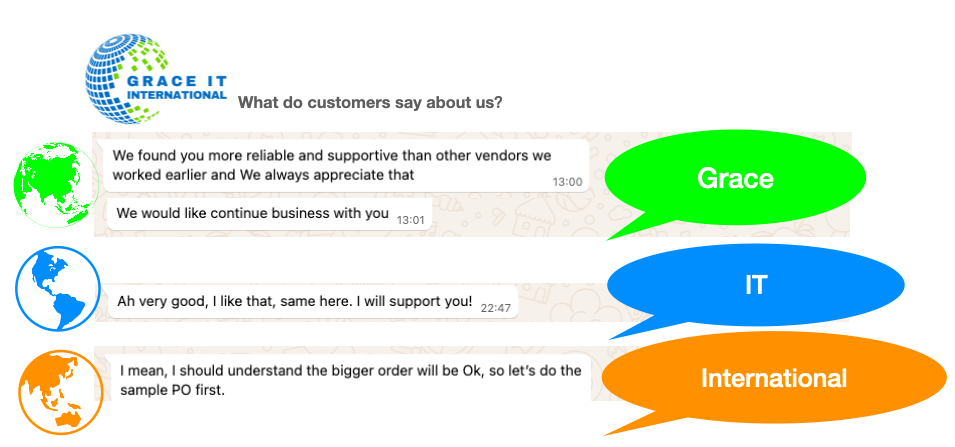Click the orange International speech bubble
The image size is (955, 447).
point(773,379)
